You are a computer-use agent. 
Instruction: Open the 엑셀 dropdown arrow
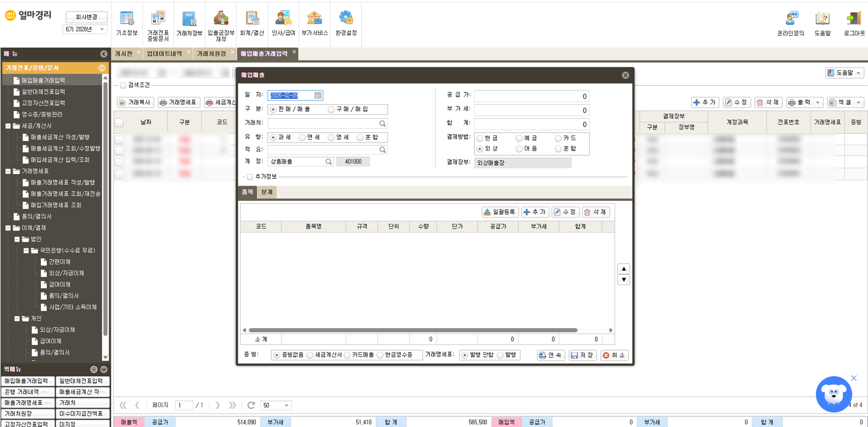click(859, 103)
